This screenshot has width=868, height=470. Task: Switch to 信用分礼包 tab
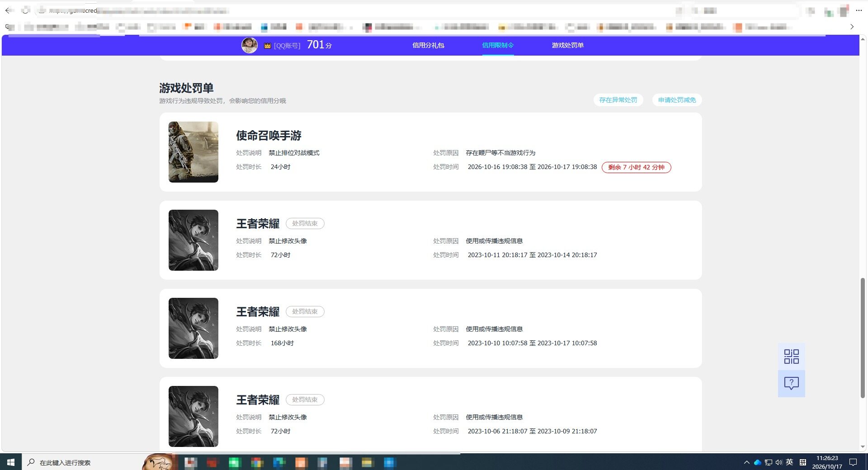click(x=428, y=45)
